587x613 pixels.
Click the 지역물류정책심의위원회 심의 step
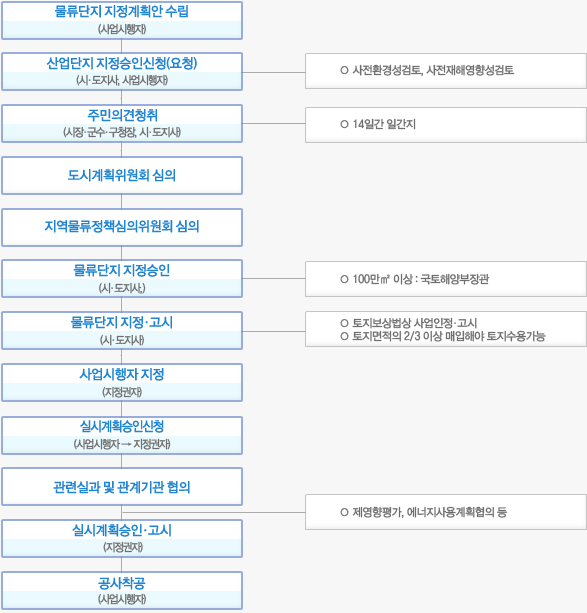pos(122,227)
